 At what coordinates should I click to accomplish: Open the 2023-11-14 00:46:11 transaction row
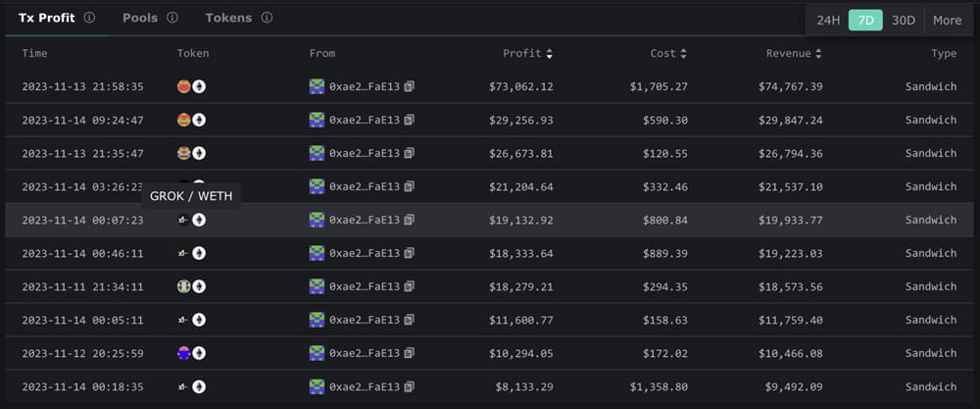point(489,253)
